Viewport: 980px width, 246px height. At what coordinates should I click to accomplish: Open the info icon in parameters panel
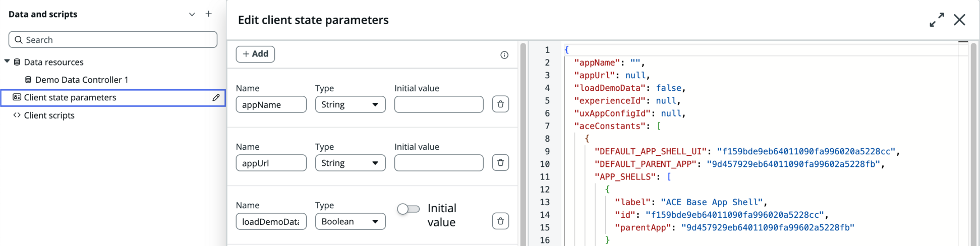tap(504, 55)
